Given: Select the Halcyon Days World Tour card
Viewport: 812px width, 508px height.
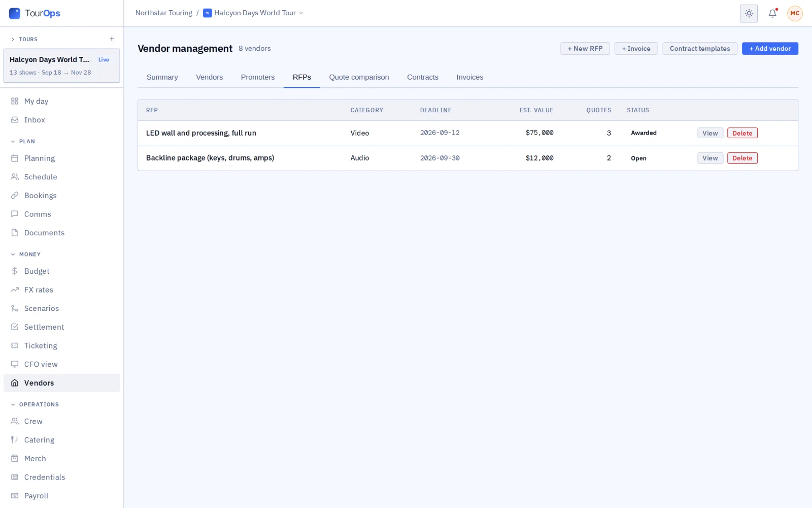Looking at the screenshot, I should pos(61,66).
